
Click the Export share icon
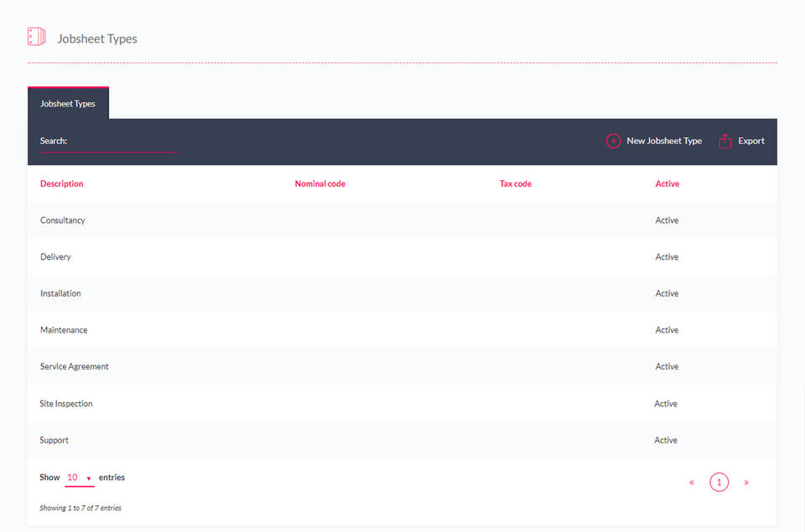(x=725, y=141)
